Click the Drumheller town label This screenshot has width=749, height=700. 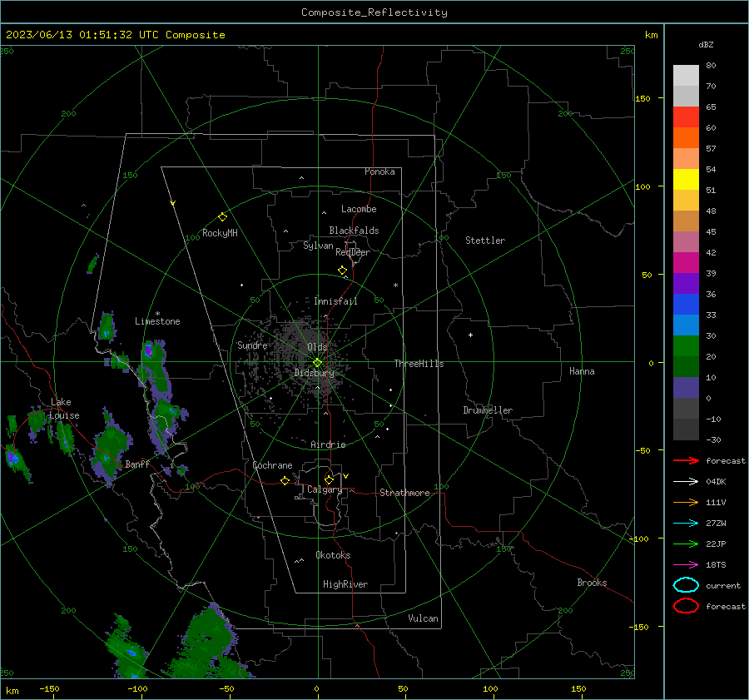coord(488,410)
